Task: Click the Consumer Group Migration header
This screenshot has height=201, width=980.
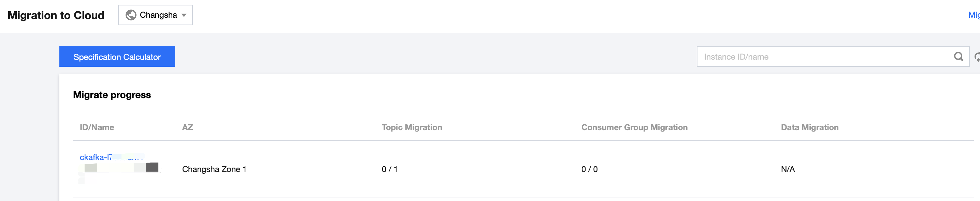Action: pos(634,127)
